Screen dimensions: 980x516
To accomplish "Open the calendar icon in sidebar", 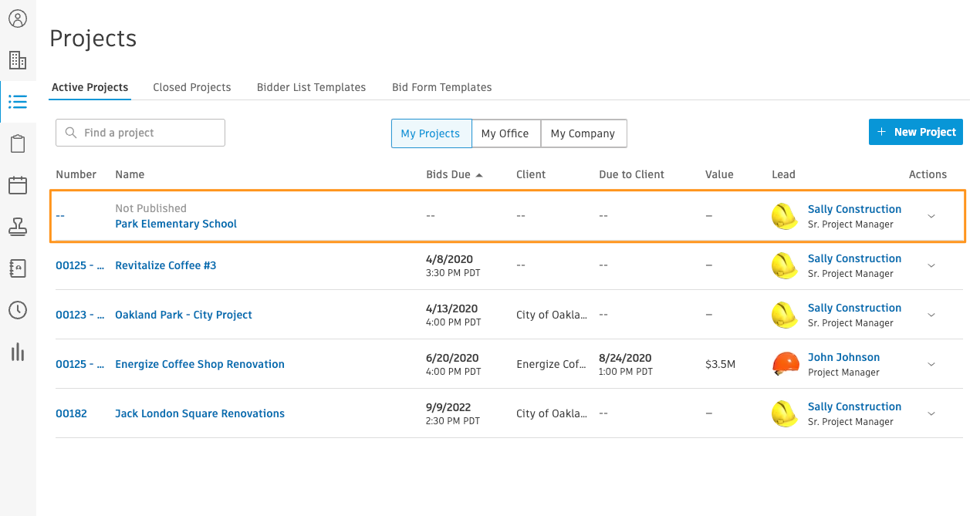I will tap(18, 185).
